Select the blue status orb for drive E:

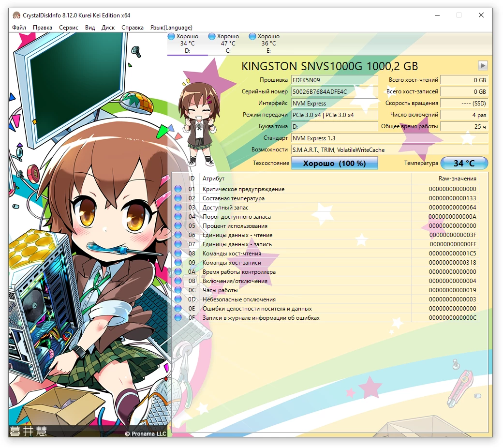point(252,36)
